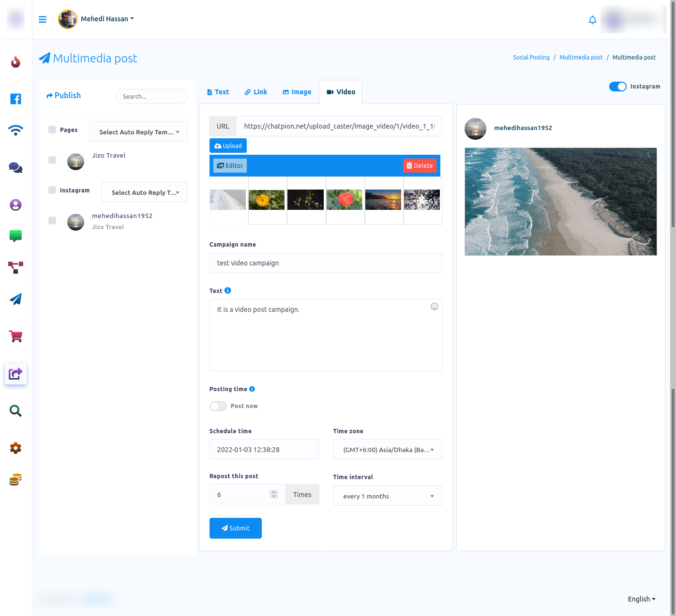Viewport: 676px width, 616px height.
Task: Open the Facebook icon in sidebar
Action: (15, 99)
